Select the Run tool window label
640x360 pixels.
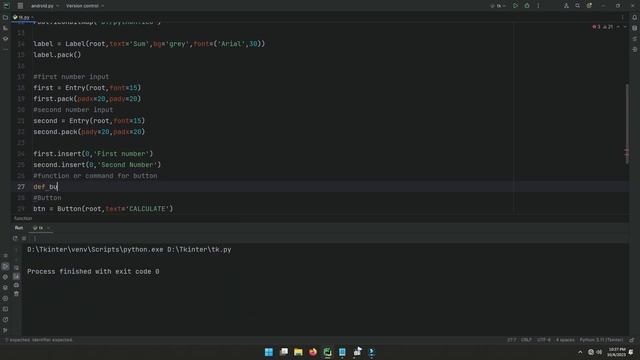tap(19, 228)
